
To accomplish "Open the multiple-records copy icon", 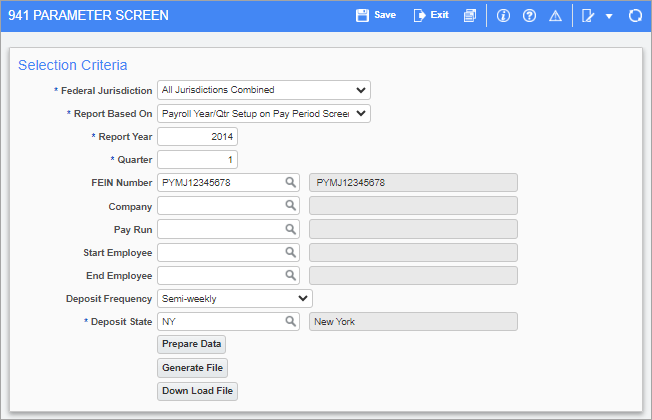I will [x=470, y=16].
